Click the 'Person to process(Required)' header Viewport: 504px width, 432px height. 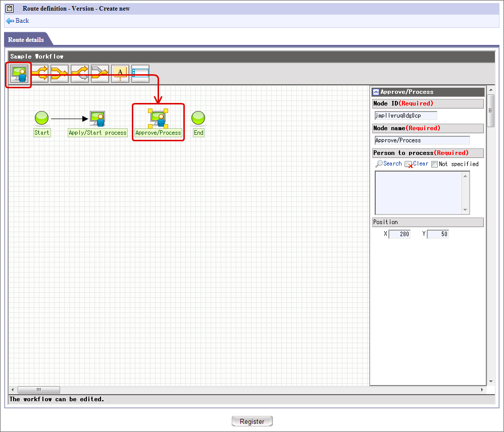pyautogui.click(x=428, y=153)
